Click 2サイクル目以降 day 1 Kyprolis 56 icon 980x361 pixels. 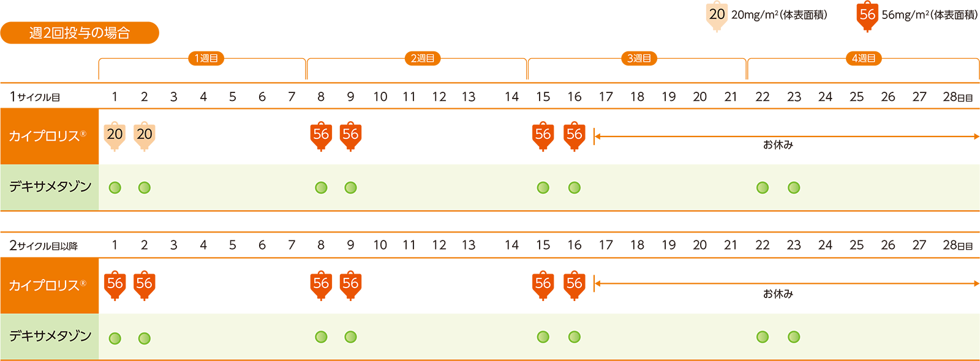115,285
